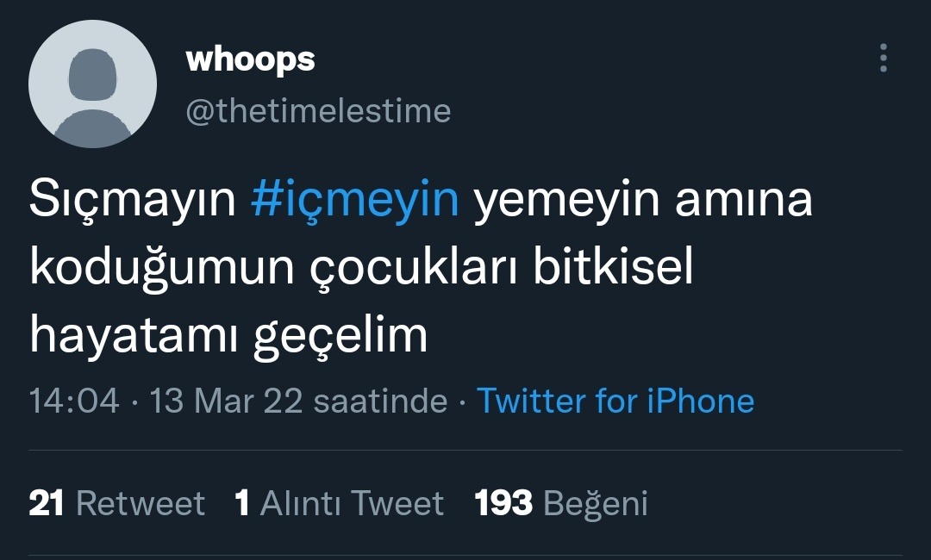The image size is (931, 560).
Task: Click the divider line above the Retweet count
Action: pyautogui.click(x=465, y=451)
